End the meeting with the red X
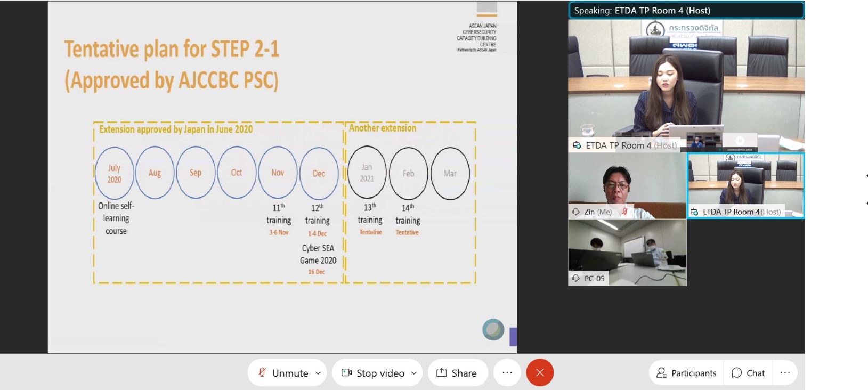 [x=540, y=372]
